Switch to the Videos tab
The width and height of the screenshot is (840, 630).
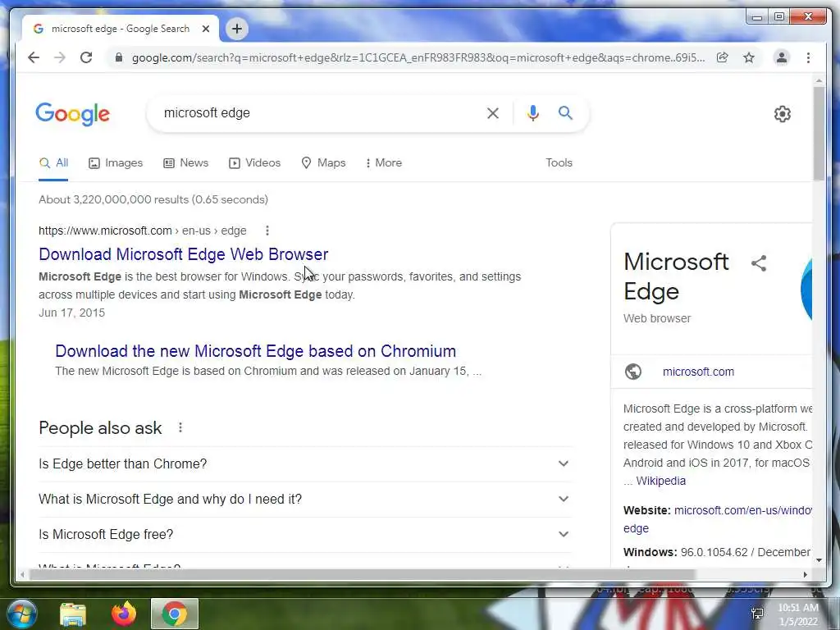click(254, 163)
